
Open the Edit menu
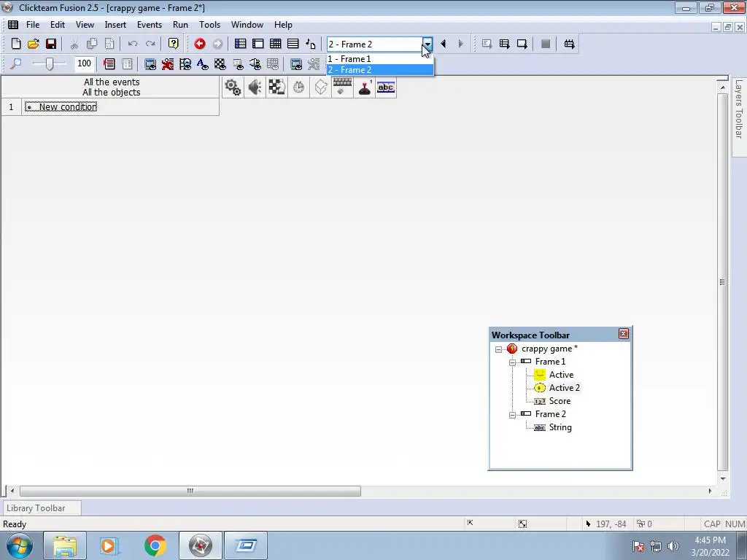pyautogui.click(x=58, y=25)
